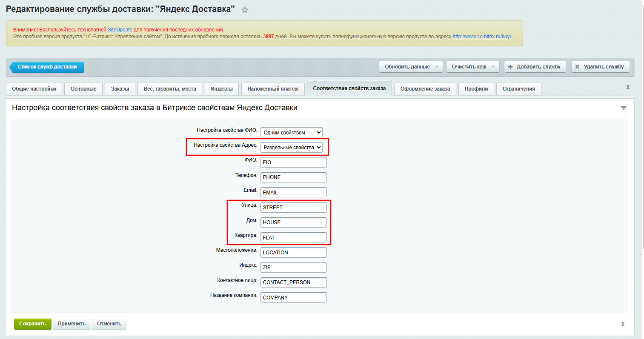Viewport: 644px width, 339px height.
Task: Switch to Общие настройки tab
Action: (34, 89)
